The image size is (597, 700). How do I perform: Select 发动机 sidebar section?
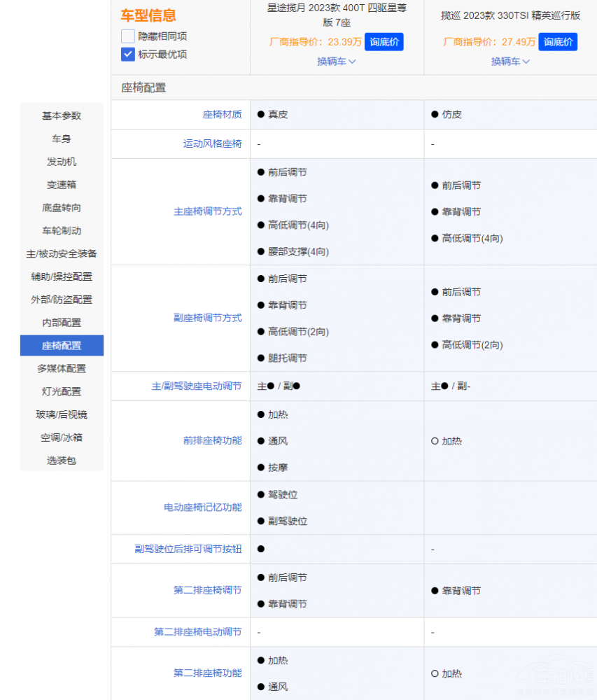tap(62, 162)
